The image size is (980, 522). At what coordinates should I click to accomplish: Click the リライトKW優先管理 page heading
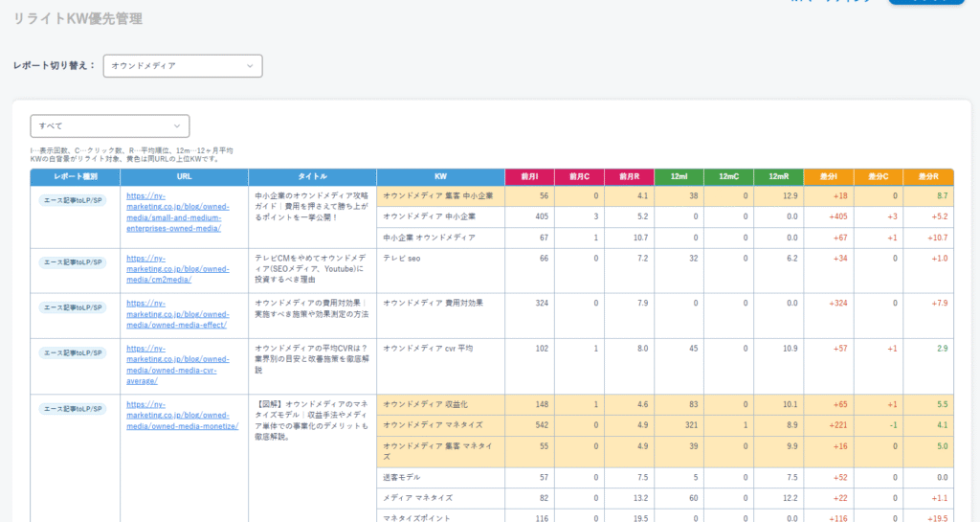pos(78,19)
